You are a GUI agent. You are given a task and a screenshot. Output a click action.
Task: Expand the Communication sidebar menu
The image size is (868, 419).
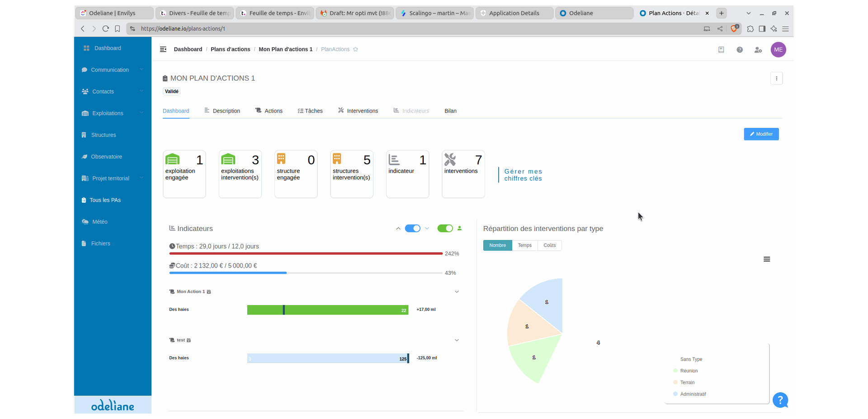(112, 70)
